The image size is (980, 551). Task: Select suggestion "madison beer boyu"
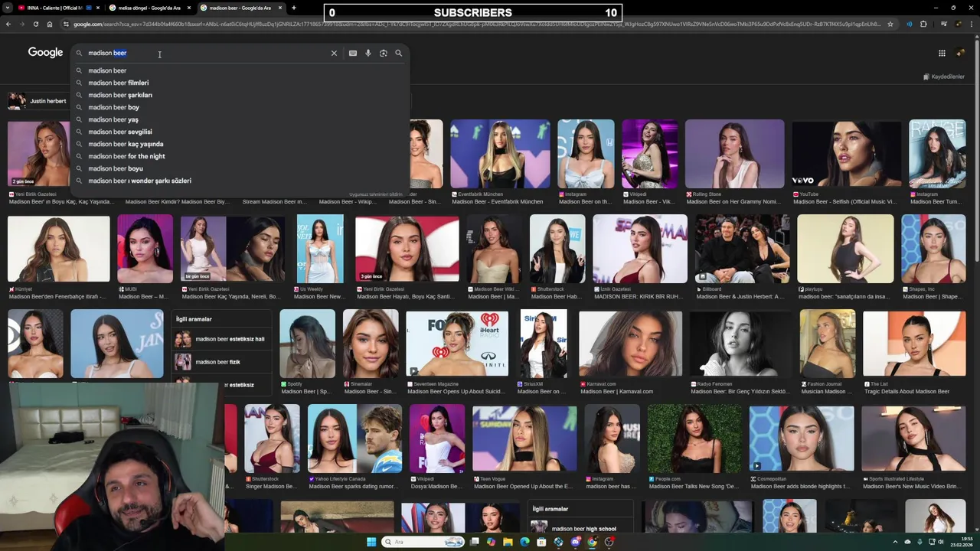coord(240,168)
